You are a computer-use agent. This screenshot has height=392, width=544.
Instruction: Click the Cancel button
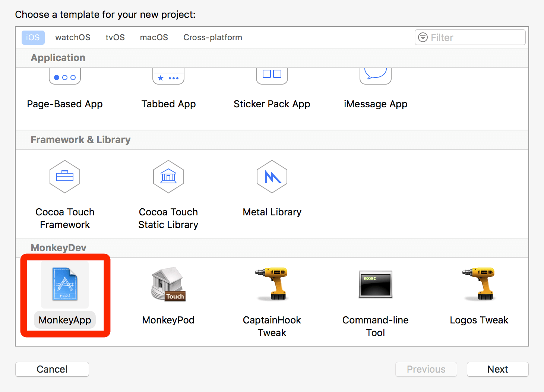point(52,369)
